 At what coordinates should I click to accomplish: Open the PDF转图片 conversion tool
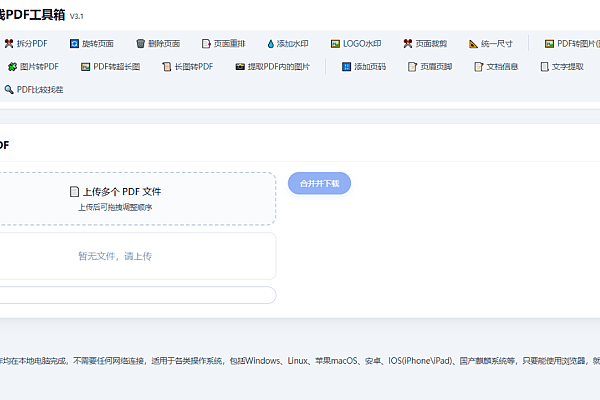[x=572, y=44]
